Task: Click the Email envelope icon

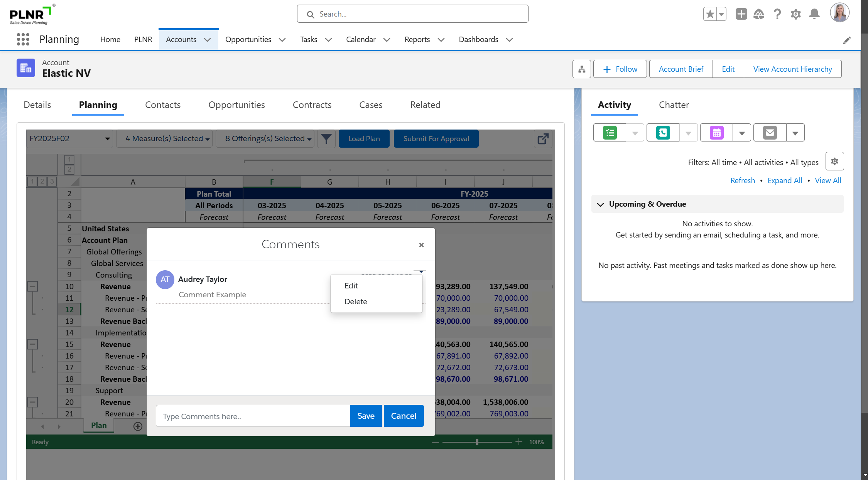Action: point(770,133)
